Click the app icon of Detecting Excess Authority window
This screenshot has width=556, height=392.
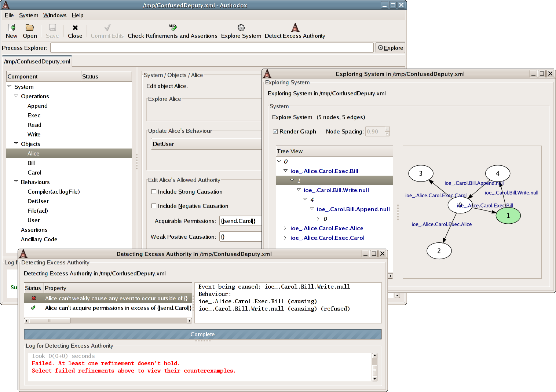click(23, 253)
